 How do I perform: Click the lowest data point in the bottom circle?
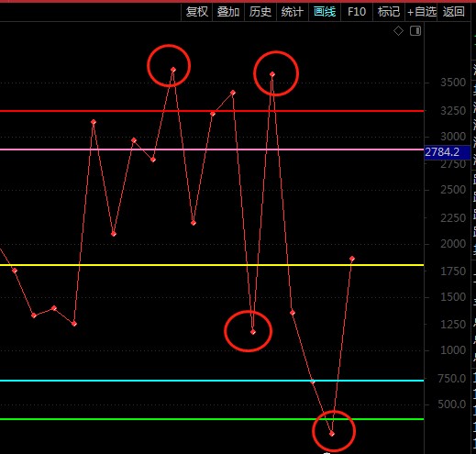point(332,434)
